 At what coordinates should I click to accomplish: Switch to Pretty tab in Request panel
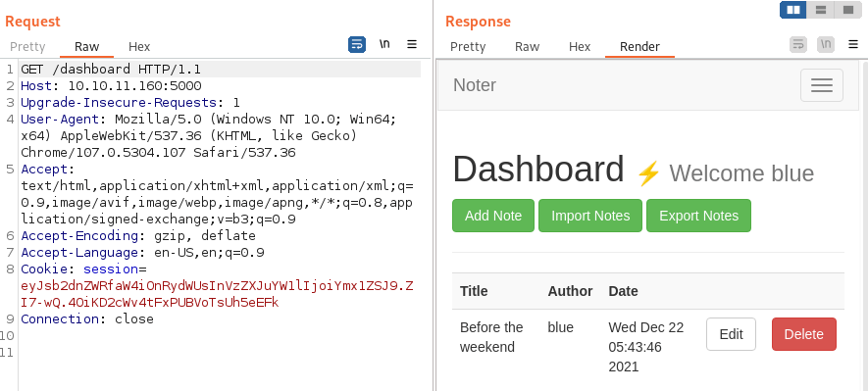coord(27,47)
